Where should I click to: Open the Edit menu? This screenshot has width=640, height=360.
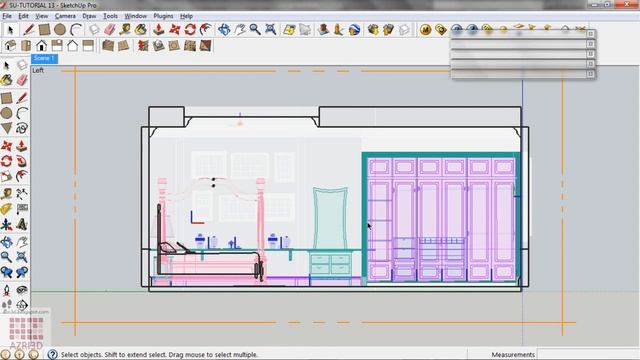tap(23, 16)
